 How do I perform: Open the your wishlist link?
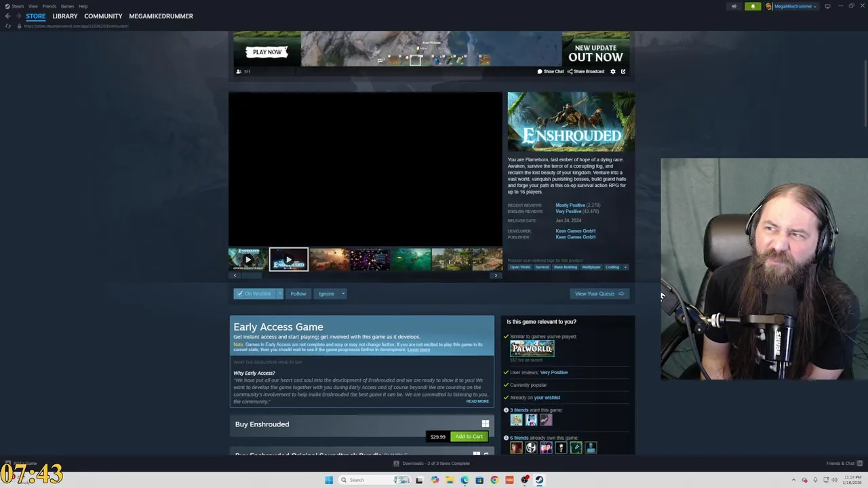[547, 398]
